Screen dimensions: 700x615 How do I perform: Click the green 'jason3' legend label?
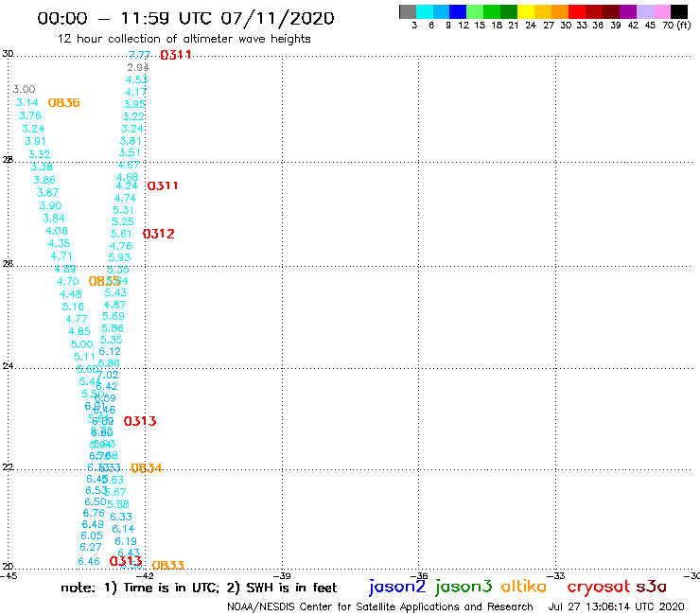(x=464, y=587)
